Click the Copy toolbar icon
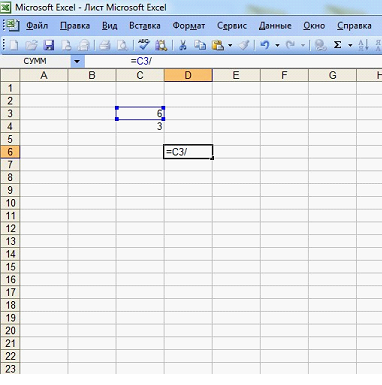382x385 pixels. [200, 45]
